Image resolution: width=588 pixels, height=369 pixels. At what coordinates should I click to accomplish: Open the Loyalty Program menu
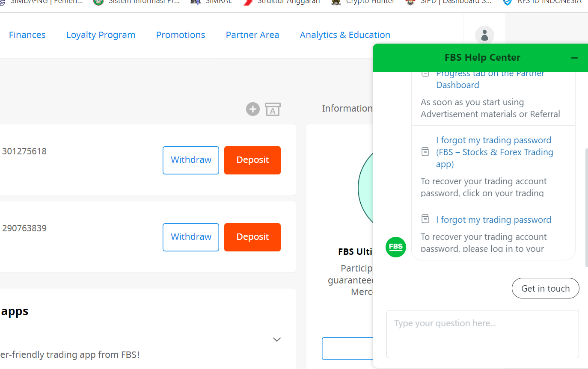click(101, 35)
